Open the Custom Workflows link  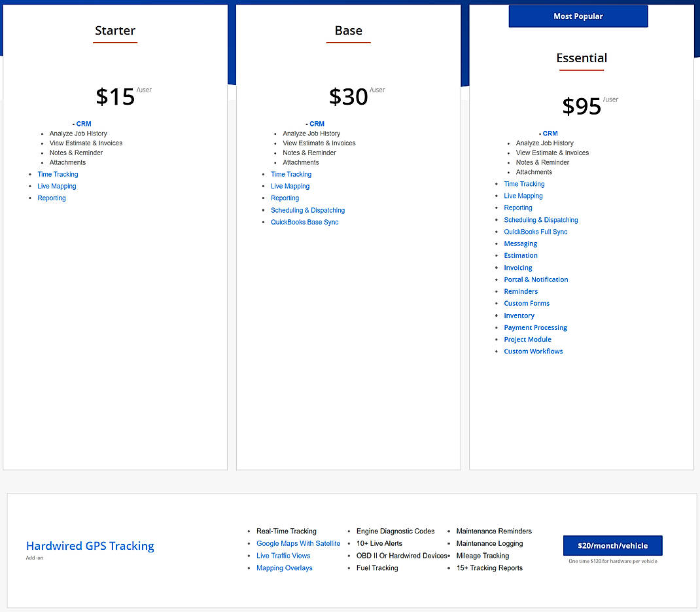pos(533,351)
